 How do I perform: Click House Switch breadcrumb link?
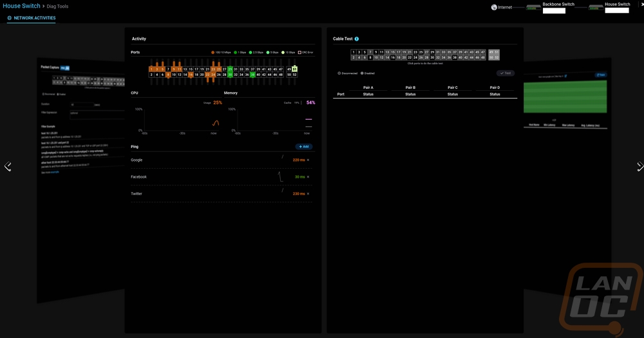click(22, 6)
